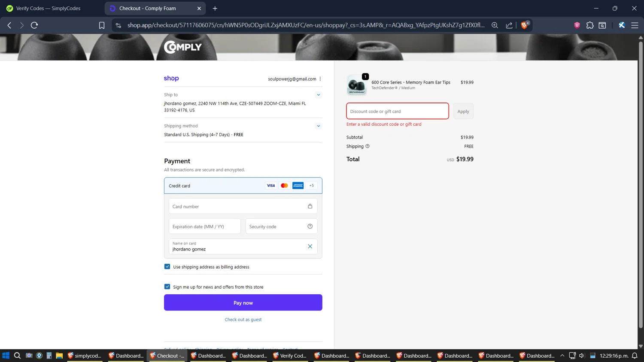The height and width of the screenshot is (362, 644).
Task: Focus the security code field
Action: tap(281, 226)
